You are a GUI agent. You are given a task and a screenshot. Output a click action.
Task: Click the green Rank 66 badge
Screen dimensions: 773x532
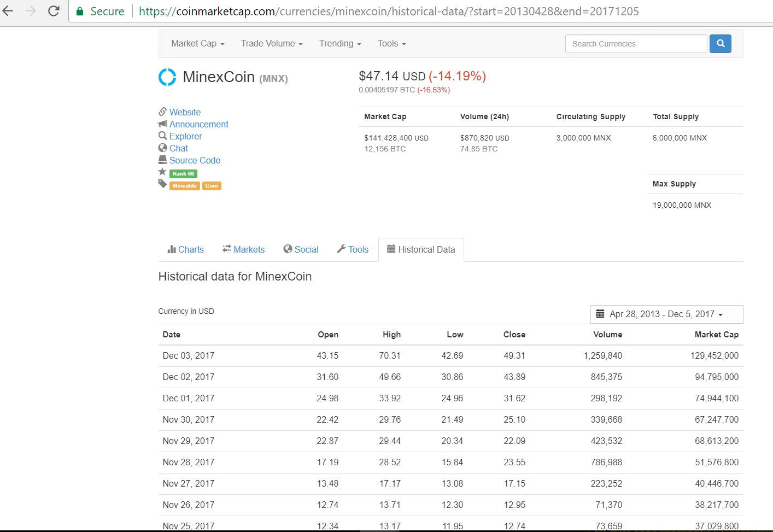tap(183, 174)
